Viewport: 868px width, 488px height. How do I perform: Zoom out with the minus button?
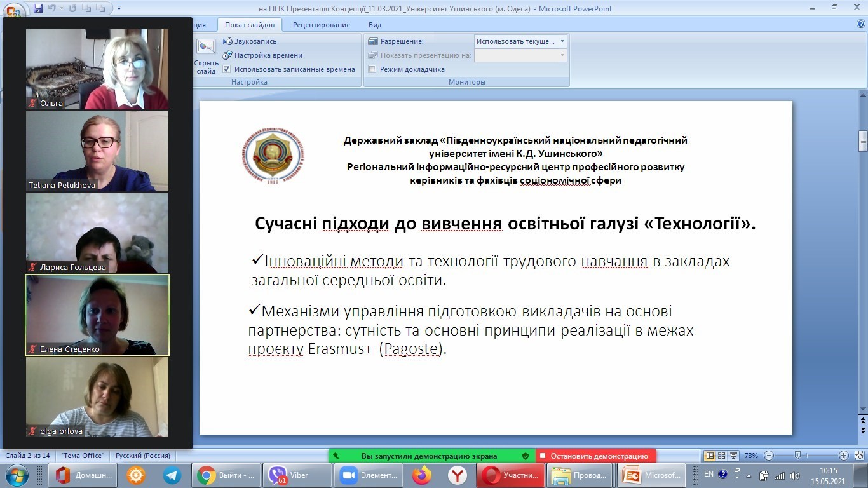pyautogui.click(x=769, y=456)
